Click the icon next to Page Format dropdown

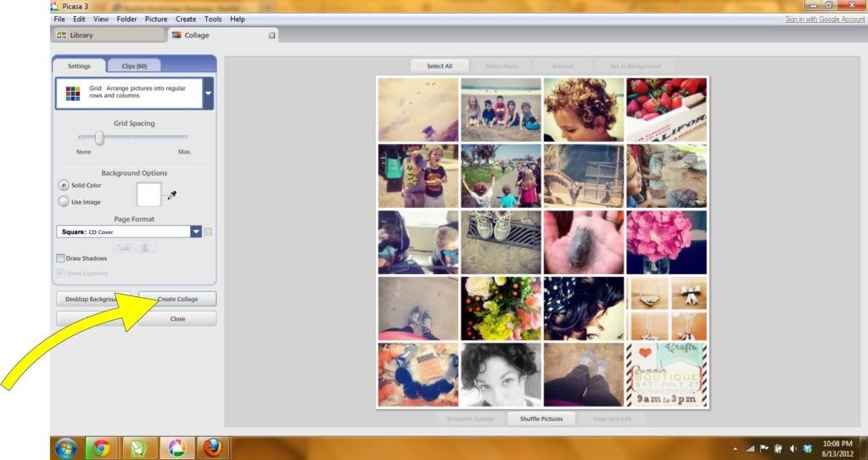pos(208,232)
